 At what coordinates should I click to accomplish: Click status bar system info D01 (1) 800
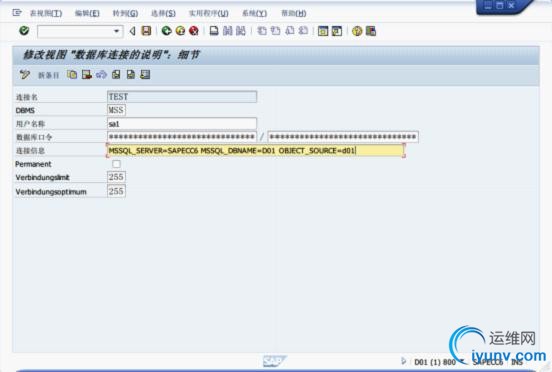[x=435, y=362]
